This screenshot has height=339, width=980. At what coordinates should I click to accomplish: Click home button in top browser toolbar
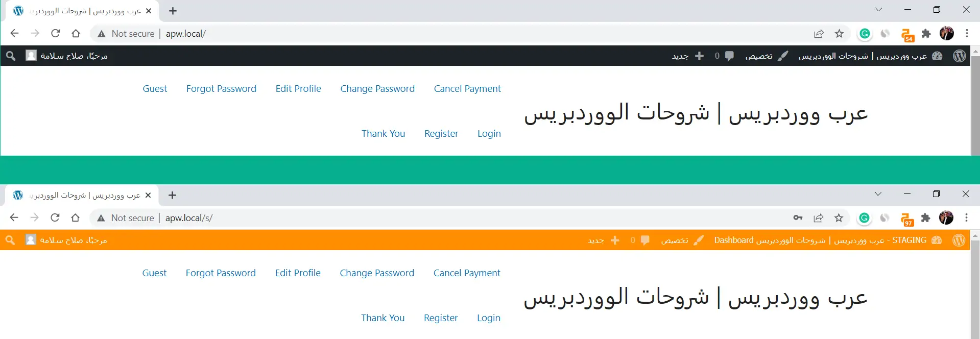(x=76, y=34)
